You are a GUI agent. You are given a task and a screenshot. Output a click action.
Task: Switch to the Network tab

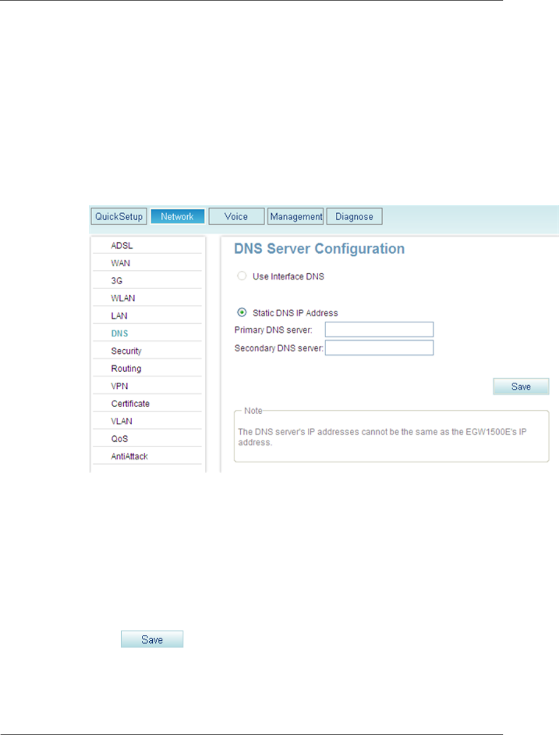click(x=177, y=216)
